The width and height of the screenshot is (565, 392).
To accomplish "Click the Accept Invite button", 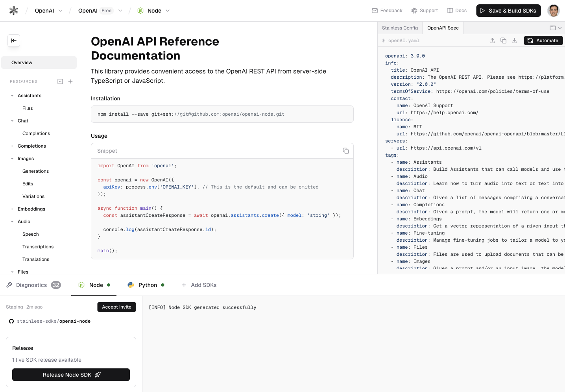I will 116,307.
